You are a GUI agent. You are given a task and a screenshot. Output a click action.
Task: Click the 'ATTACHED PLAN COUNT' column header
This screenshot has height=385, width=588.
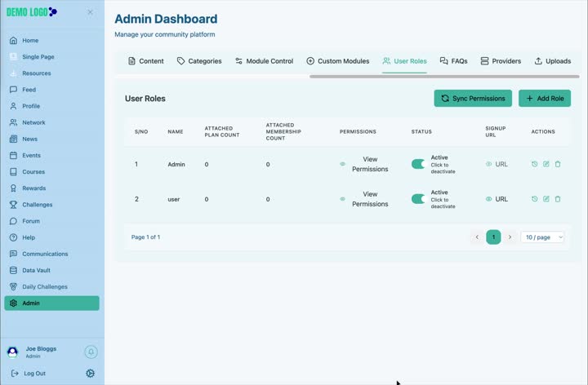[222, 131]
